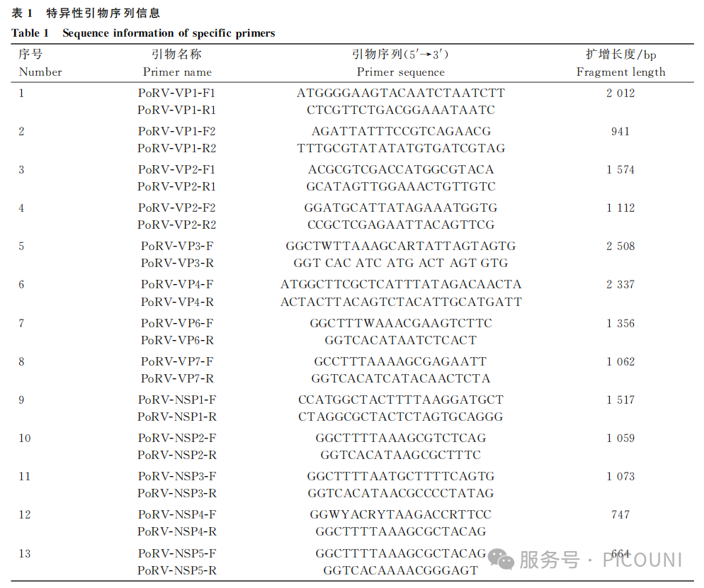Select the Primer name column header

coord(177,72)
